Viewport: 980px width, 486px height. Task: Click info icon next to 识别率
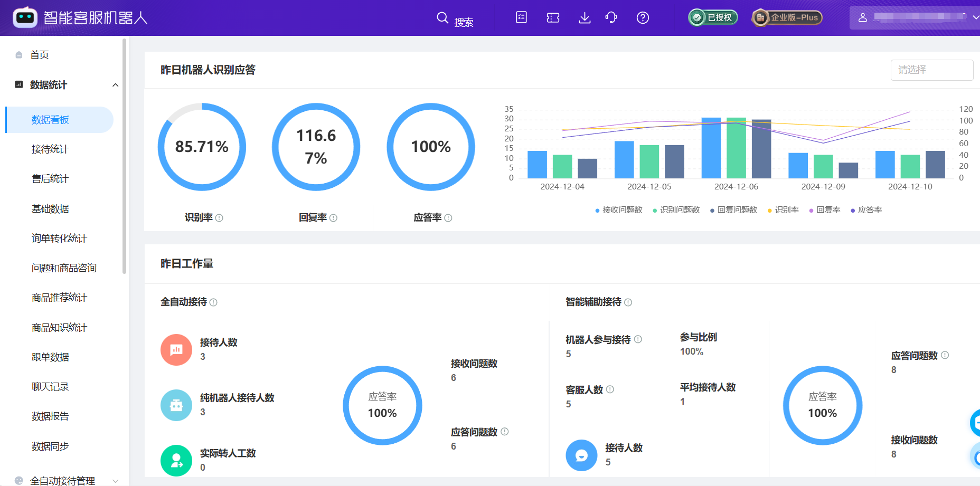coord(219,218)
